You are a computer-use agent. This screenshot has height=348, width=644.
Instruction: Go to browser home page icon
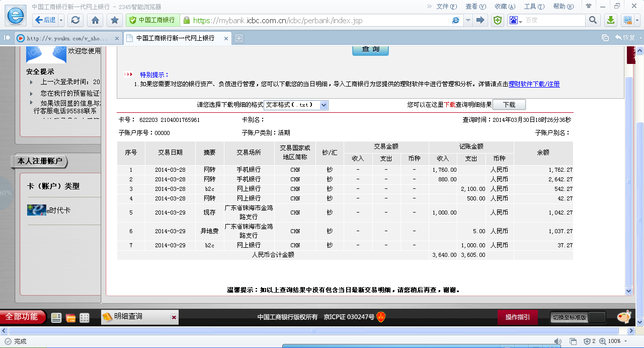coord(95,20)
